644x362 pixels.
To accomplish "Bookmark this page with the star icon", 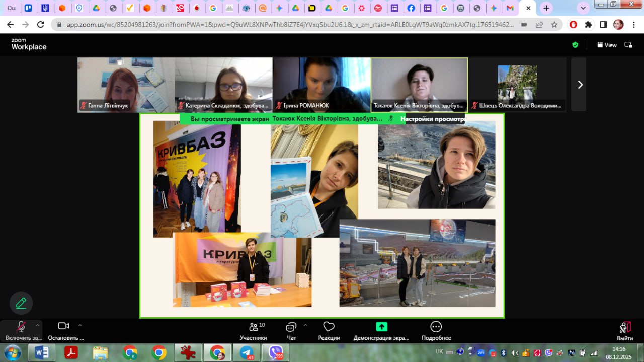I will tap(554, 25).
